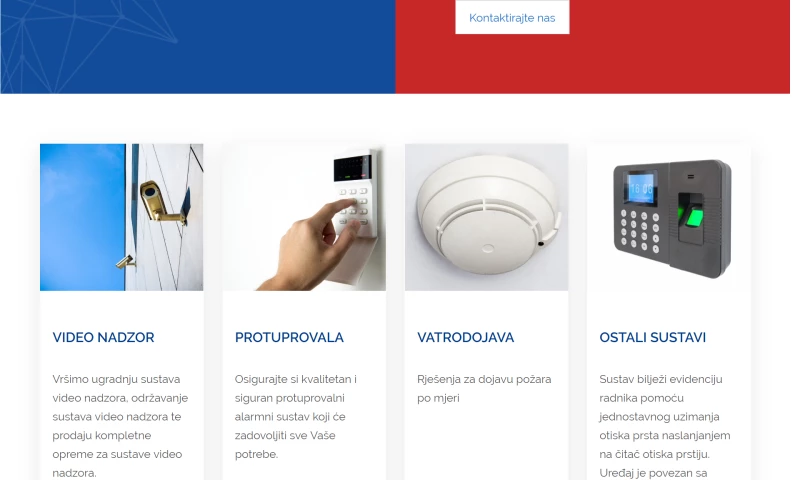Open the VIDEO NADZOR heading link
This screenshot has height=480, width=800.
[103, 337]
